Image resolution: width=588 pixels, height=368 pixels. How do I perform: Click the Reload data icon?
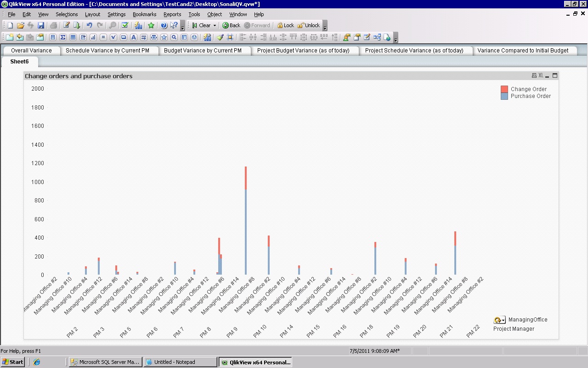tap(77, 25)
